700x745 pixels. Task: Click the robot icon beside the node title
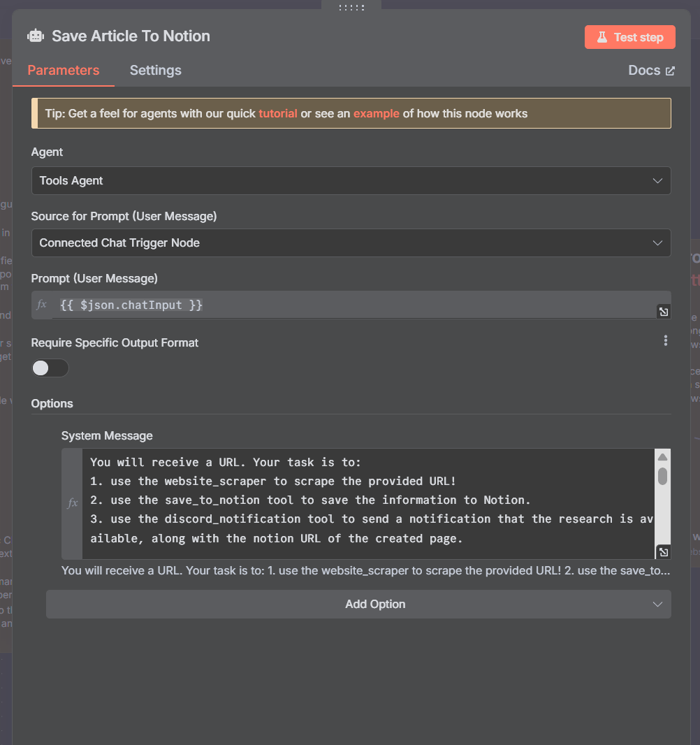(x=35, y=35)
